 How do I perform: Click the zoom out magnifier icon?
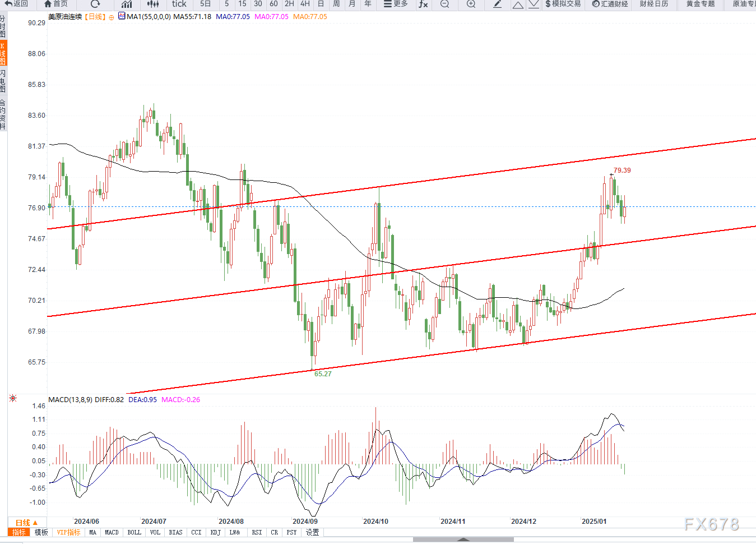click(x=444, y=4)
